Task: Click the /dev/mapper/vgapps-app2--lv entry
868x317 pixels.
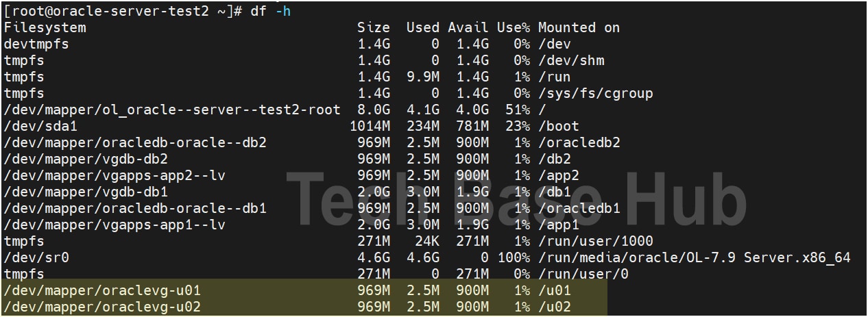Action: point(114,176)
